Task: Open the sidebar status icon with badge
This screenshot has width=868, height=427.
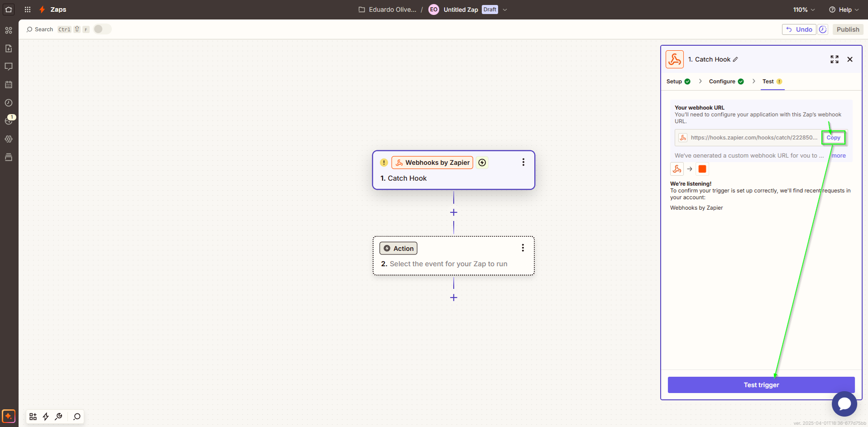Action: point(9,120)
